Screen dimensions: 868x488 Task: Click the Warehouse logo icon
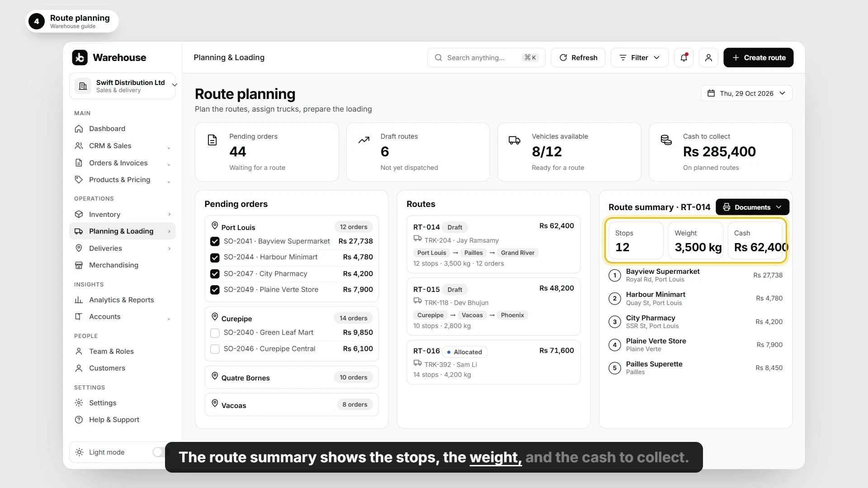80,57
